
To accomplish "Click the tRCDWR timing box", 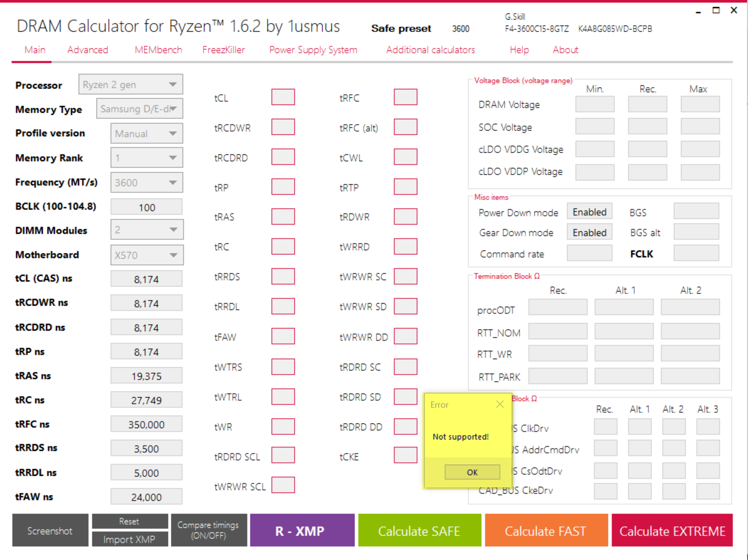I will pos(283,127).
